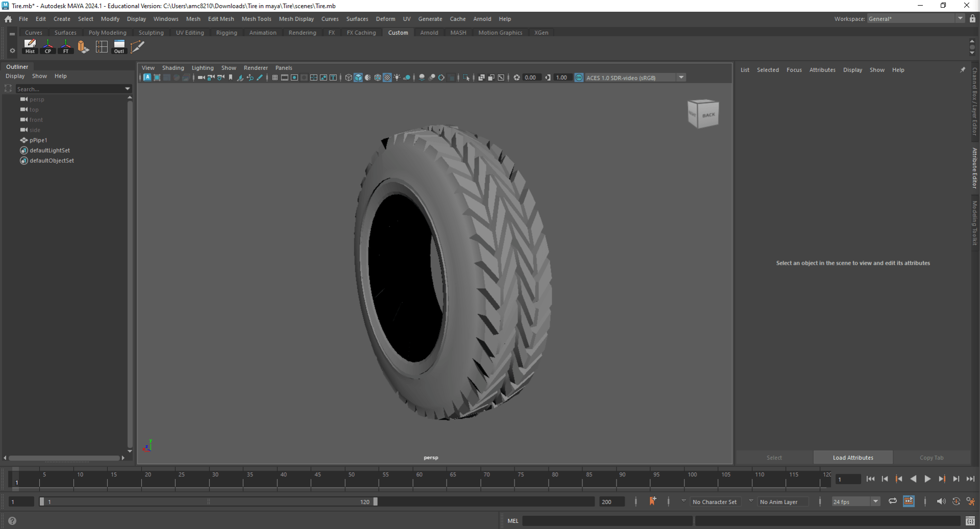Image resolution: width=980 pixels, height=529 pixels.
Task: Enable the Resolution Gate icon
Action: (x=295, y=78)
